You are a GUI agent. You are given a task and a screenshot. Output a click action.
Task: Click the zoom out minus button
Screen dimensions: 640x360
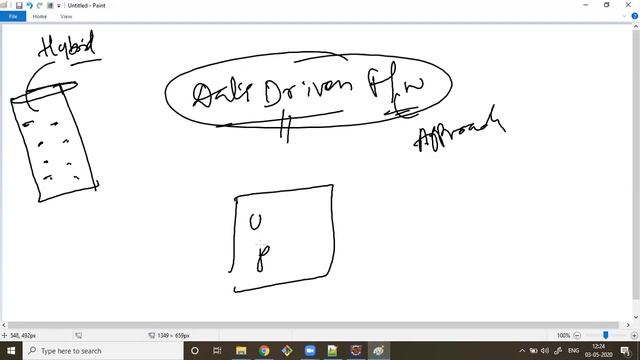point(577,336)
